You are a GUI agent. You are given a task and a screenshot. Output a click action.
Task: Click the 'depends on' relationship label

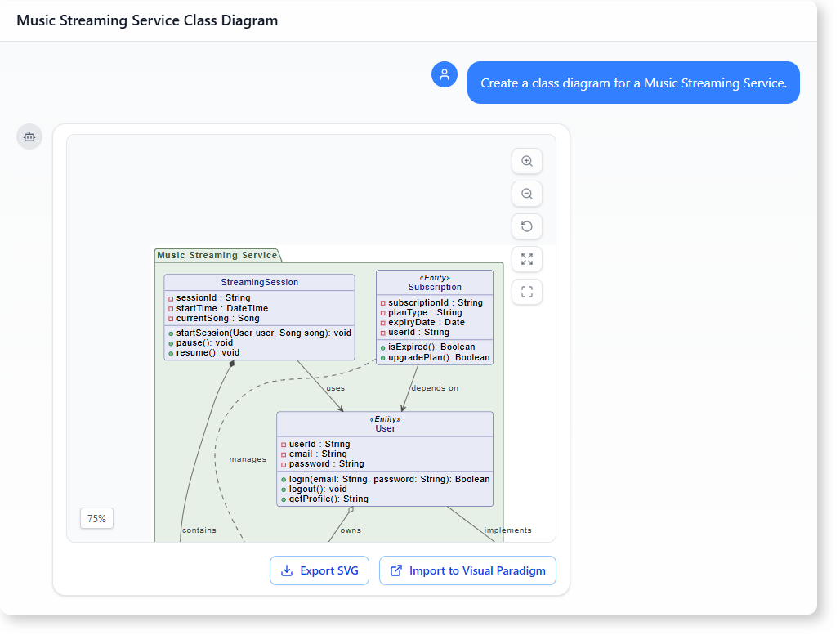click(x=435, y=388)
